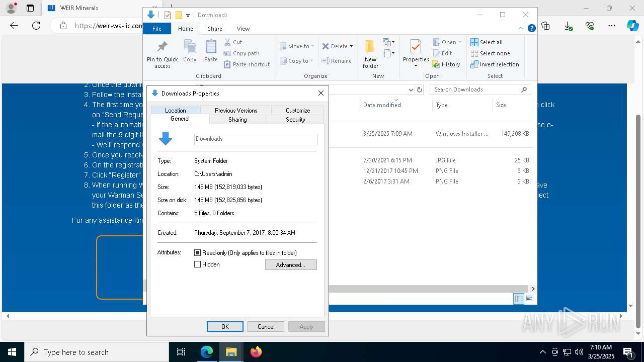Switch to Security tab in Properties
The image size is (644, 362).
click(x=295, y=120)
